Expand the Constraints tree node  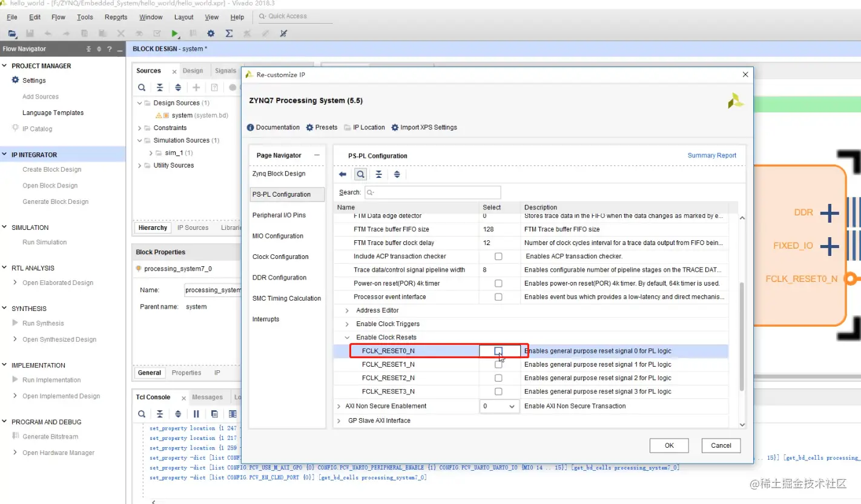pyautogui.click(x=139, y=128)
